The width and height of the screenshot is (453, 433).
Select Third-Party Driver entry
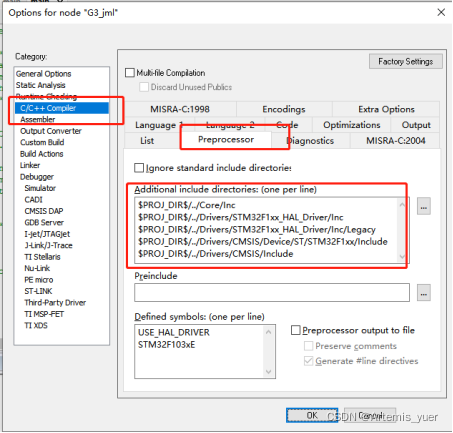coord(55,303)
